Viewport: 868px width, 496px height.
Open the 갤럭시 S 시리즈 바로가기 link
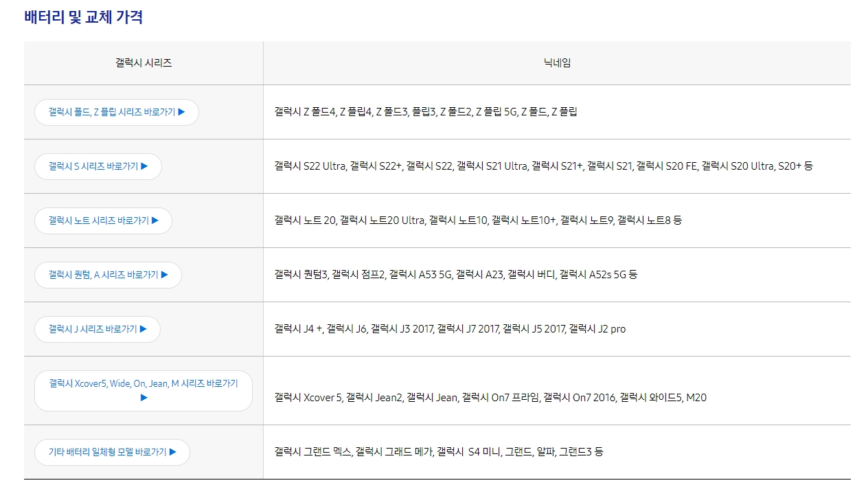point(98,166)
